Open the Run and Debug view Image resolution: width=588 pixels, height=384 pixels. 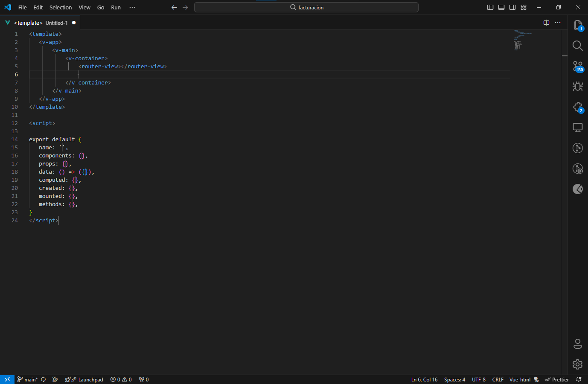pyautogui.click(x=578, y=87)
